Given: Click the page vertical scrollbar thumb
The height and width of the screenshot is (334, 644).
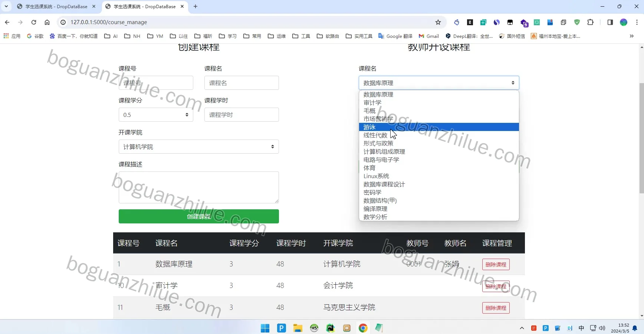Looking at the screenshot, I should tap(641, 137).
